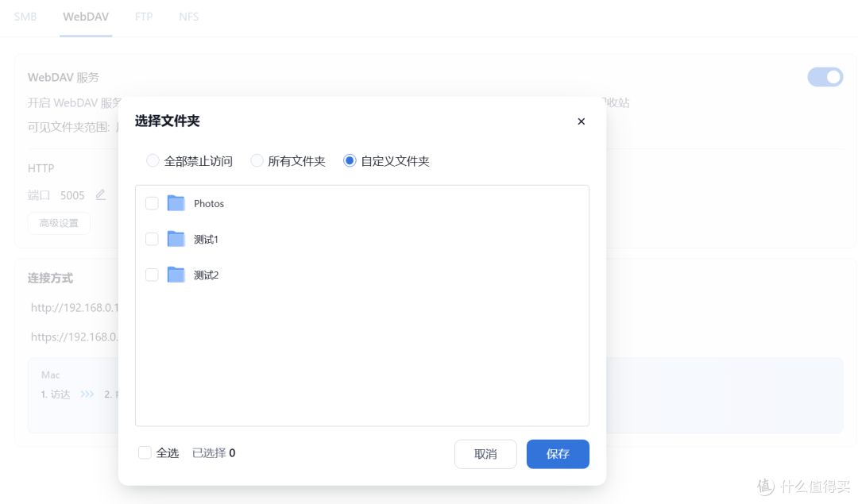This screenshot has width=858, height=504.
Task: Choose the 所有文件夹 radio option
Action: 257,160
